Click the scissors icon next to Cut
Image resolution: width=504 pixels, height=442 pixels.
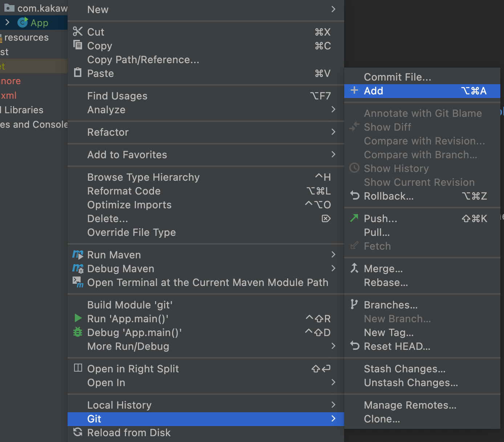[x=77, y=32]
